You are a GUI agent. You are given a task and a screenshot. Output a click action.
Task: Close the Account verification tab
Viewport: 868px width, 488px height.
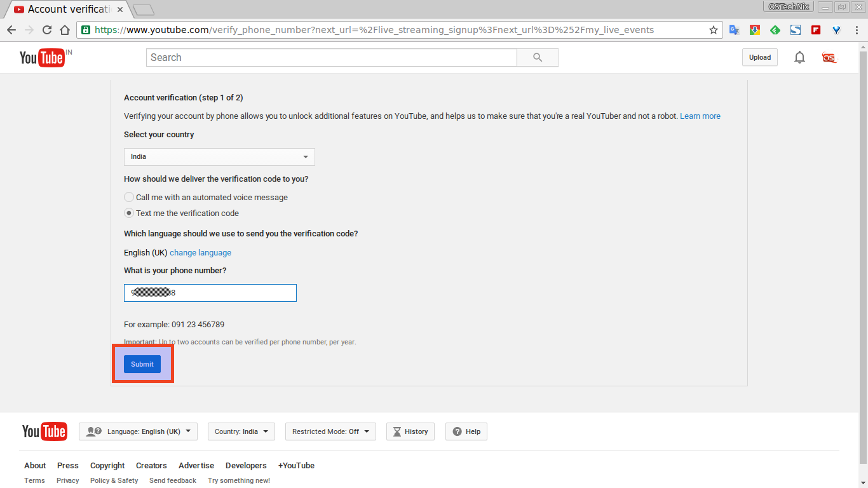(x=120, y=10)
